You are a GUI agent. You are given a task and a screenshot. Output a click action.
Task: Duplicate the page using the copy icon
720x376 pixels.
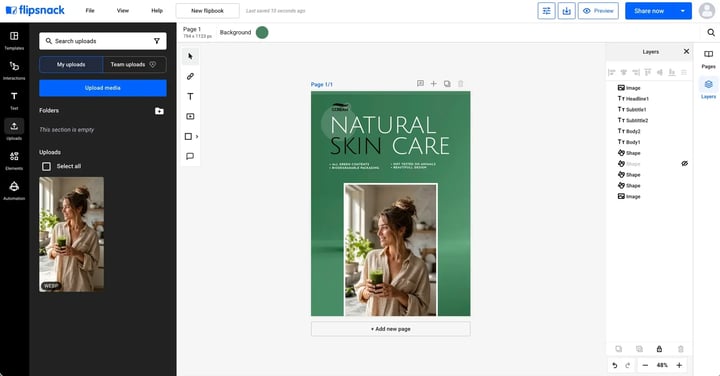(447, 84)
